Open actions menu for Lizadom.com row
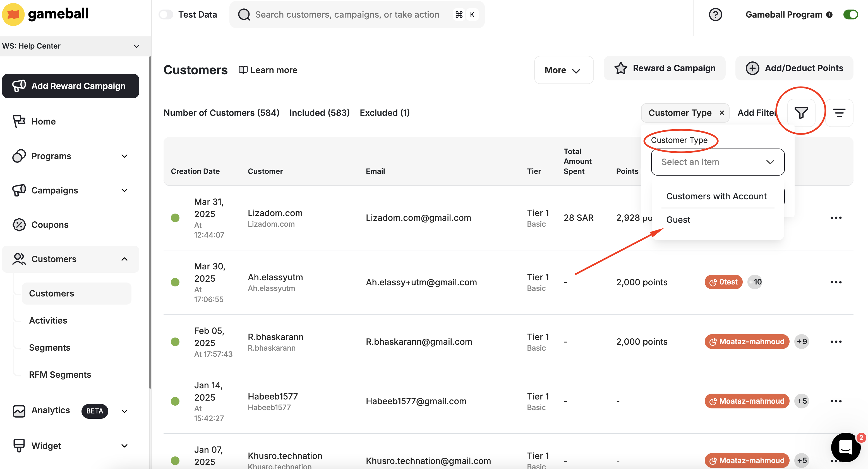Viewport: 868px width, 469px height. click(x=836, y=218)
